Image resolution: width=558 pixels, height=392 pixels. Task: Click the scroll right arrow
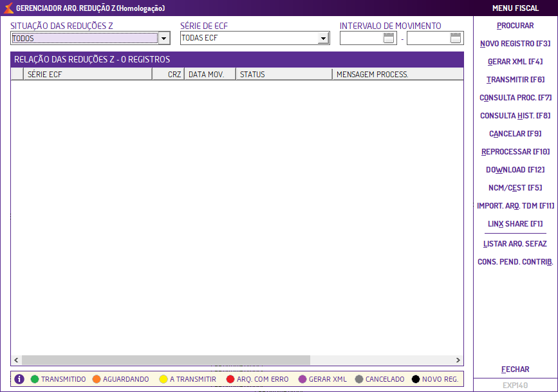(458, 360)
